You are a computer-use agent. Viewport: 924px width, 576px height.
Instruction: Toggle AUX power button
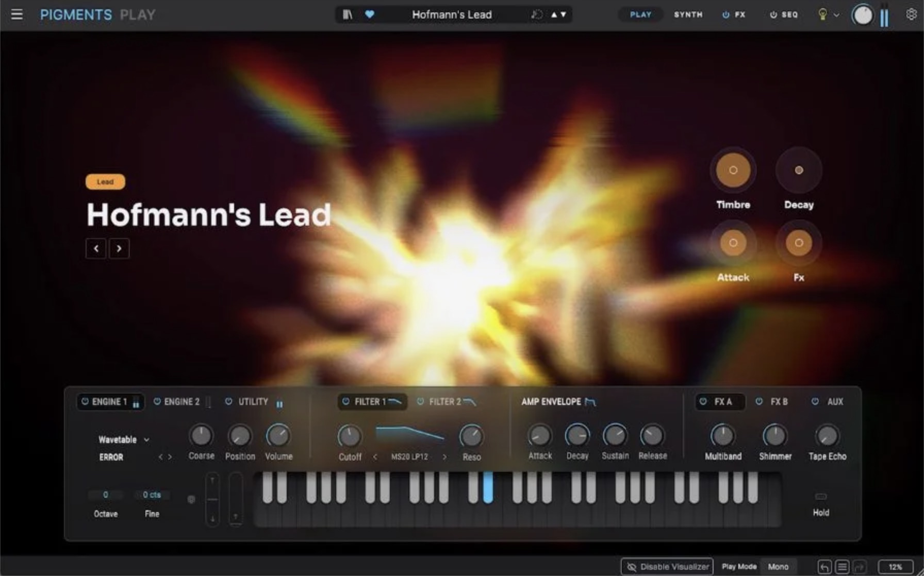[x=815, y=401]
